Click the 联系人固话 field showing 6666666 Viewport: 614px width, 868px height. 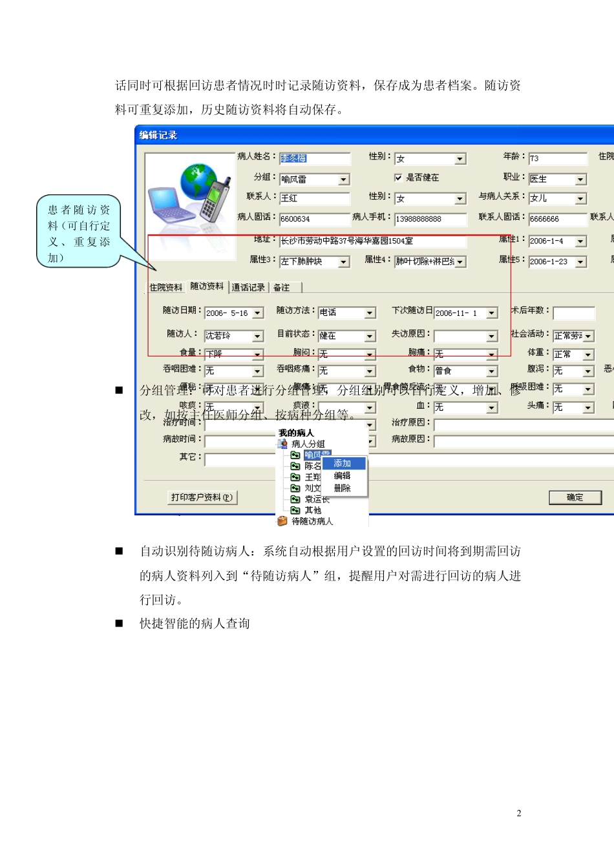click(x=558, y=219)
